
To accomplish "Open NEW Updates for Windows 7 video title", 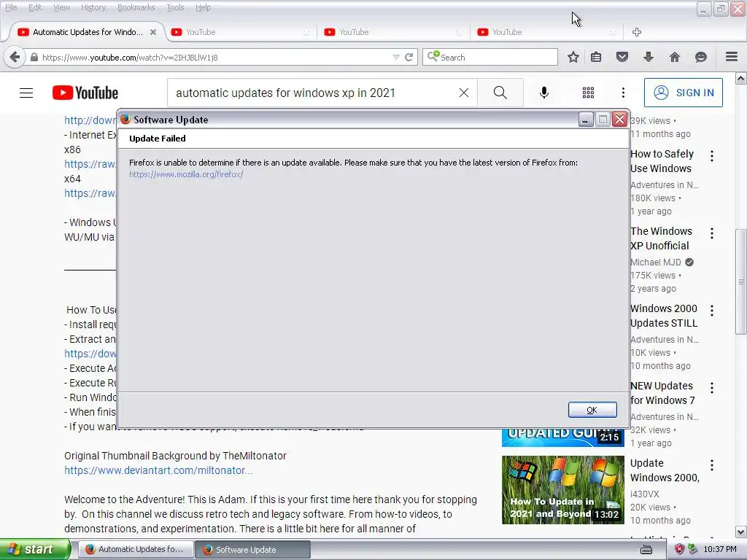I will [x=662, y=393].
